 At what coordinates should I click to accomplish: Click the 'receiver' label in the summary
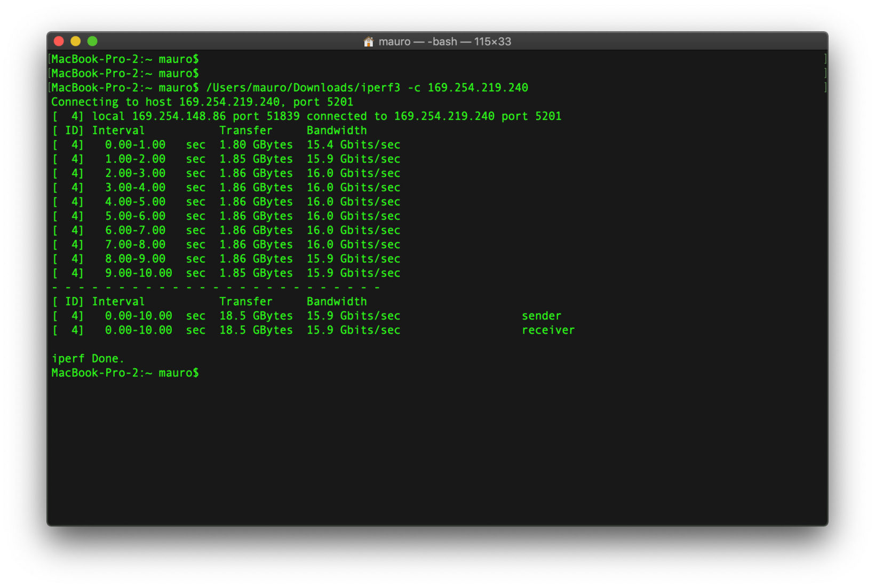548,330
